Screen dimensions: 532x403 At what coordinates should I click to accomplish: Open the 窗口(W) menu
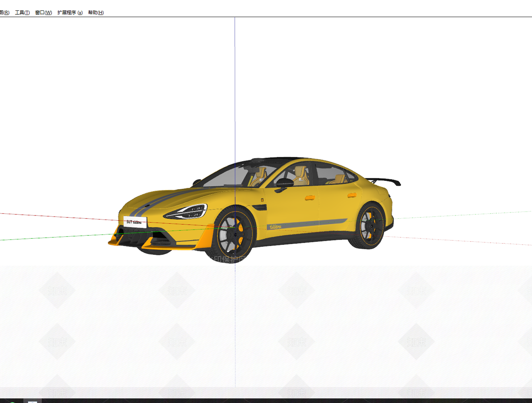click(x=44, y=13)
